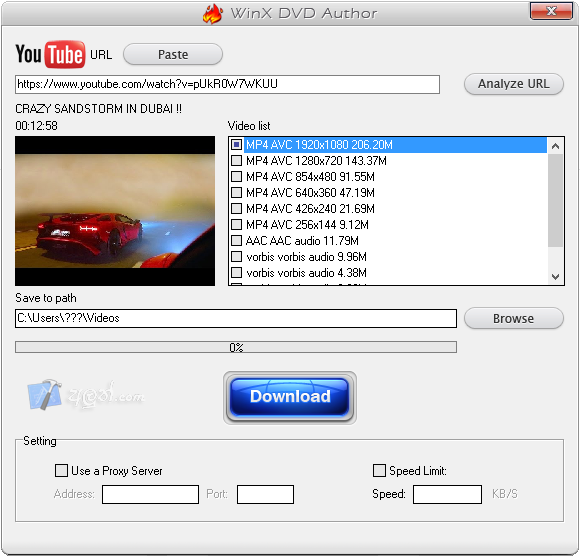This screenshot has height=557, width=580.
Task: Click the Analyze URL button
Action: click(x=514, y=84)
